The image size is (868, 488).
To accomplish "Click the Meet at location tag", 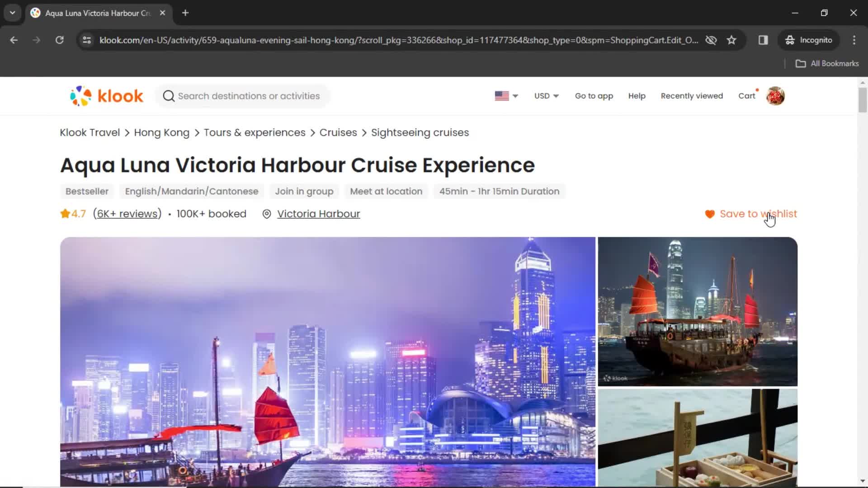I will point(386,191).
